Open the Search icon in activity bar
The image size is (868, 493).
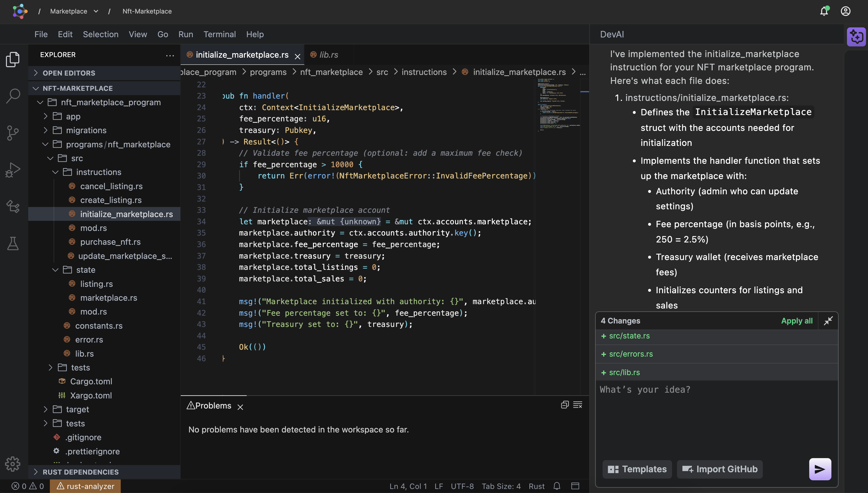13,96
